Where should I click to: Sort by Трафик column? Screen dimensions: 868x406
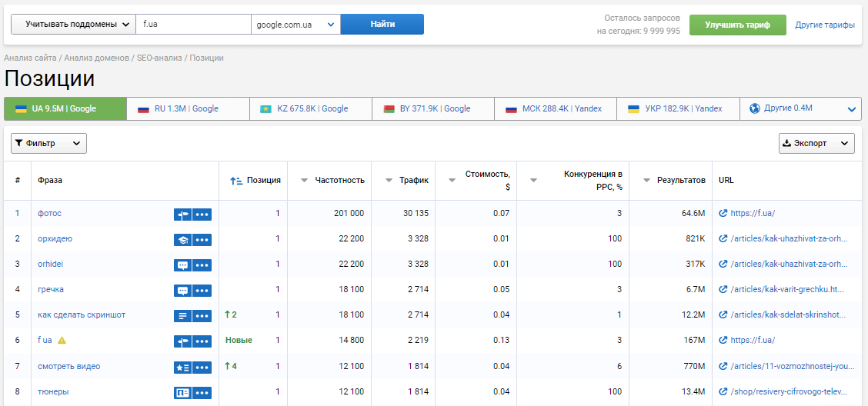(388, 181)
